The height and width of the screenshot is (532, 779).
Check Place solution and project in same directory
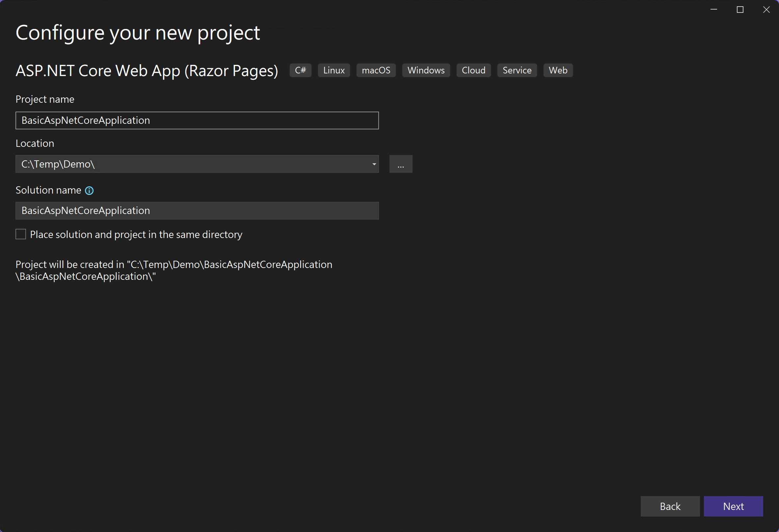coord(21,234)
